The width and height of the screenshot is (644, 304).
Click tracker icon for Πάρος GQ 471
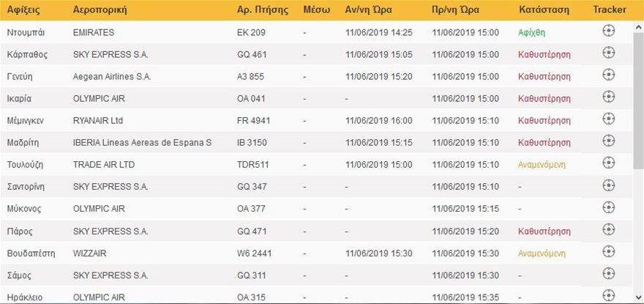click(609, 229)
